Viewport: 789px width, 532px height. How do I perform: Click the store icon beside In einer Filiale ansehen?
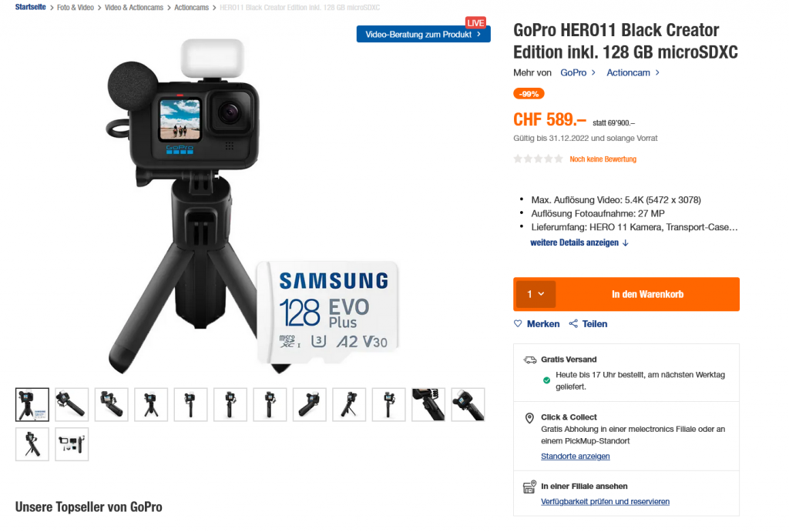(x=529, y=487)
